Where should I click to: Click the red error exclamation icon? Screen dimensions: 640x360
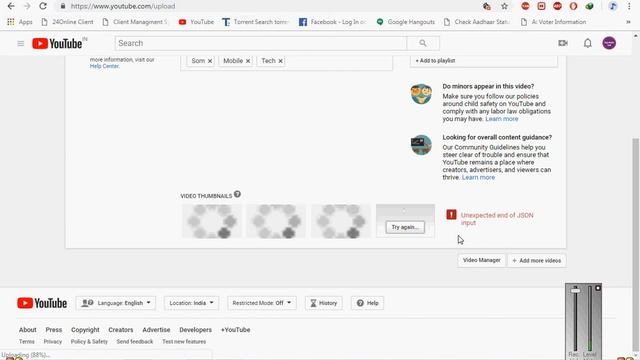(451, 214)
